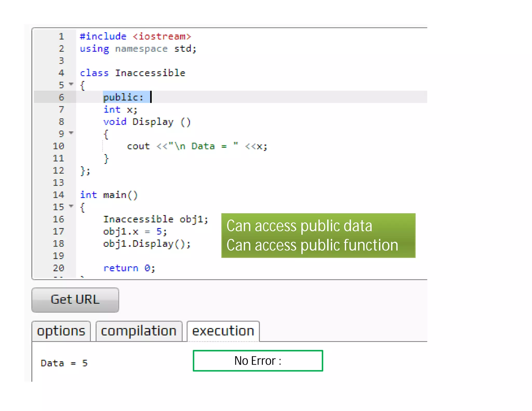532x411 pixels.
Task: Click the obj1.x = 5 assignment
Action: click(x=135, y=231)
